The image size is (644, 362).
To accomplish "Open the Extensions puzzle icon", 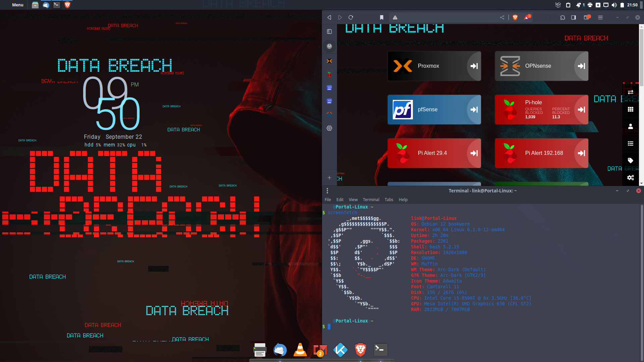I will [563, 17].
